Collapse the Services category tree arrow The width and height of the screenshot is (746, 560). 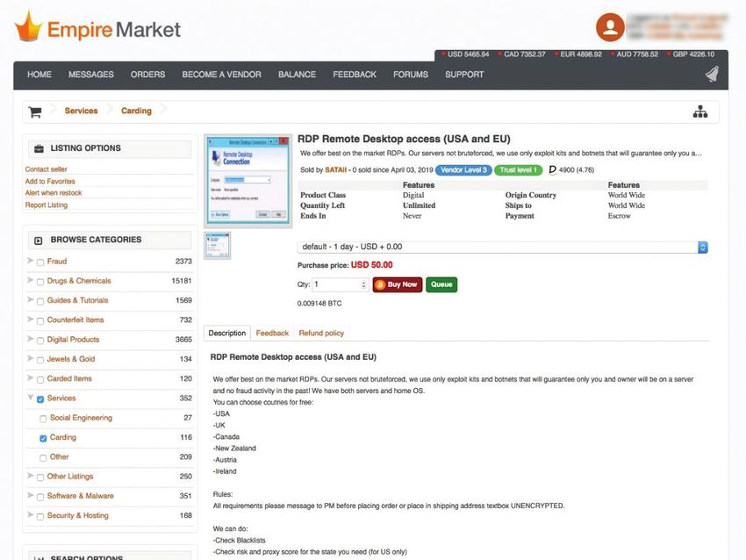coord(31,398)
